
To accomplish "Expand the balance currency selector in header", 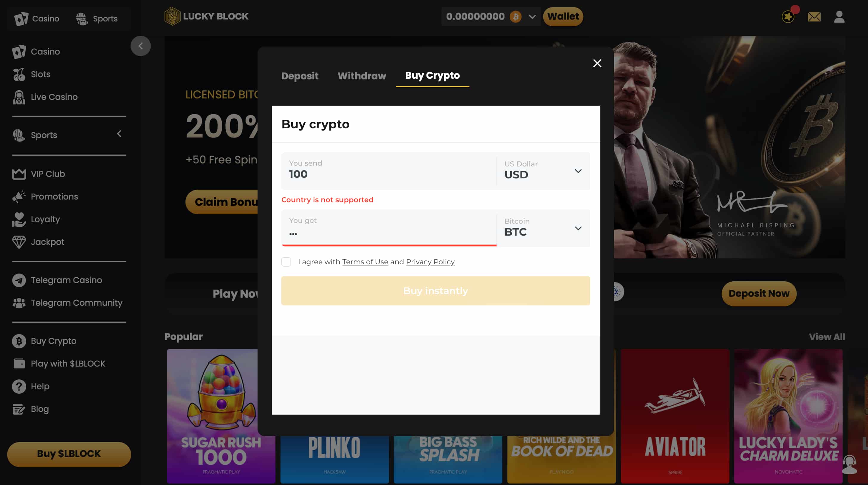I will coord(532,16).
